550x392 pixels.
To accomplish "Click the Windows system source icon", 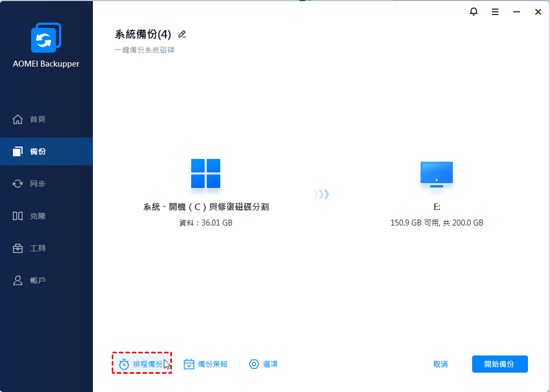I will click(x=206, y=173).
